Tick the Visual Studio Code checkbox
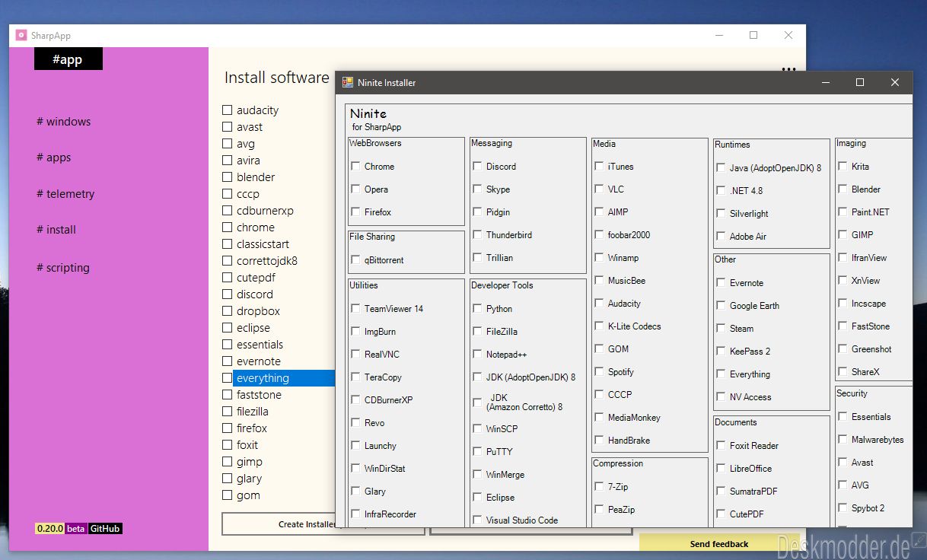The image size is (927, 560). pos(477,520)
